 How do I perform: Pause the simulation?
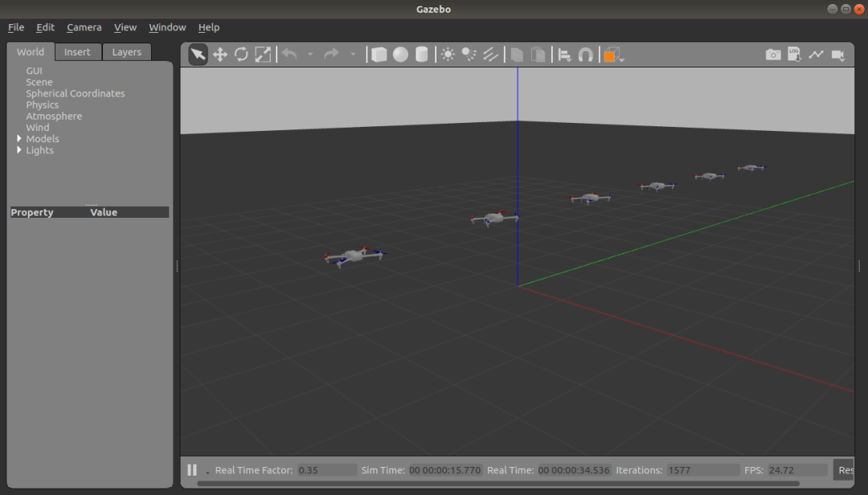click(192, 470)
